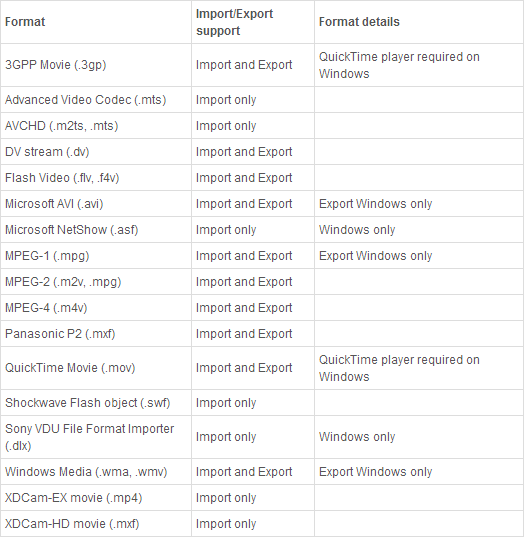This screenshot has width=525, height=538.
Task: Select MPEG-2 (.m2v, .mpg) entry
Action: 96,282
